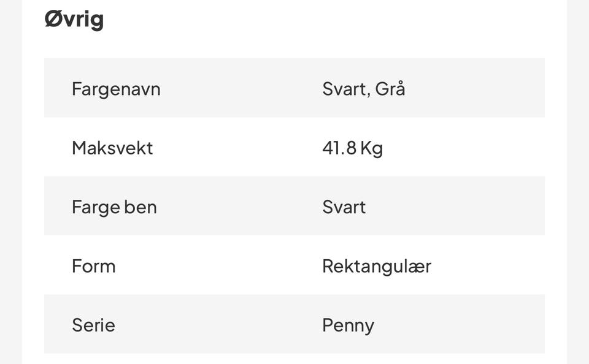
Task: Click the number 41.8 in Maksvekt row
Action: click(339, 148)
